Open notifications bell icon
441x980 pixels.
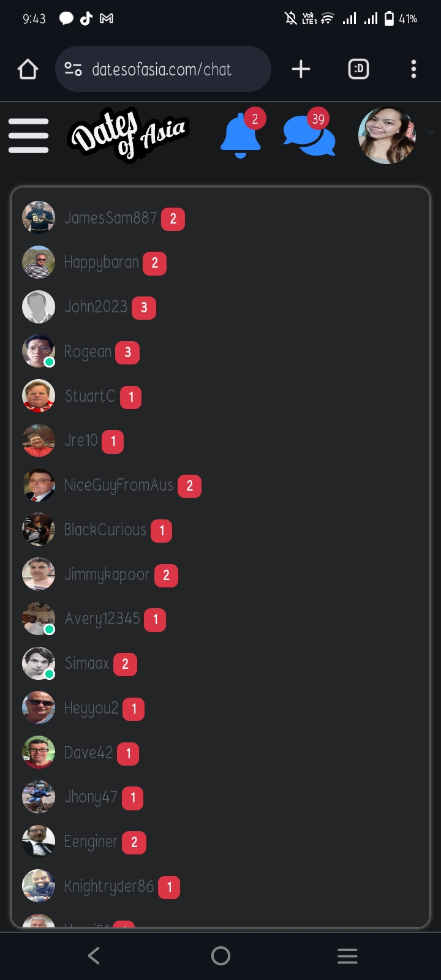pyautogui.click(x=241, y=135)
